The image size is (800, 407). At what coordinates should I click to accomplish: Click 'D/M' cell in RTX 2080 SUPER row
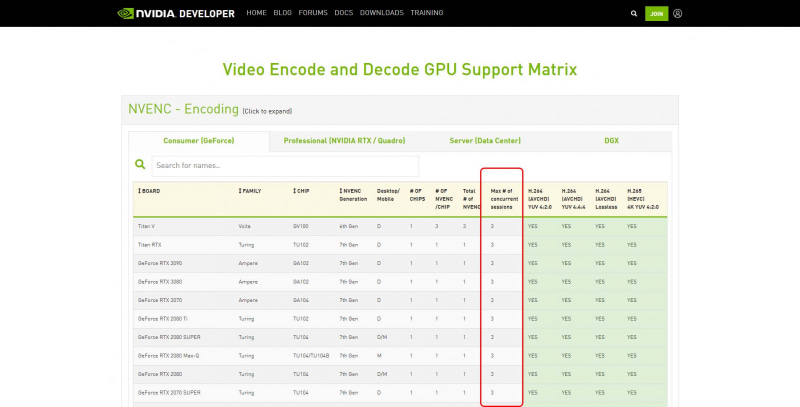click(382, 337)
